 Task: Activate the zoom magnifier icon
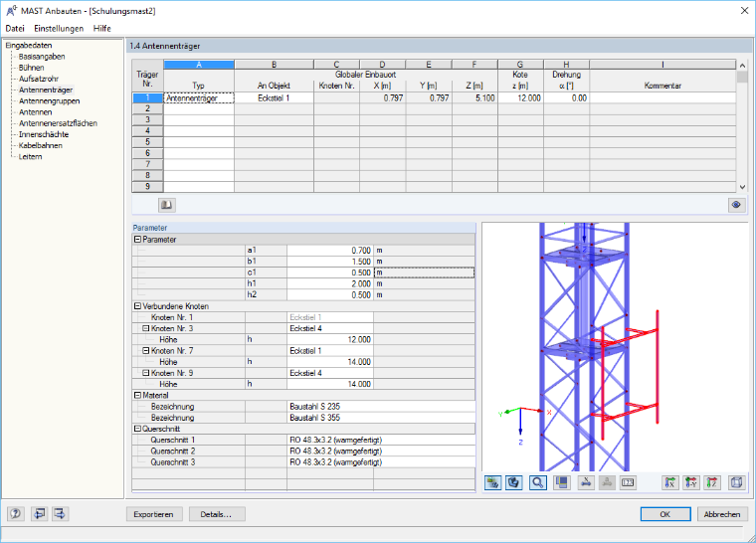point(537,482)
